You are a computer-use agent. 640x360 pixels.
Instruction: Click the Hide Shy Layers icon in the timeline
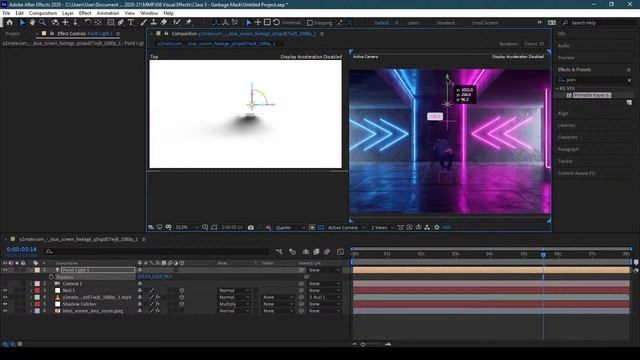point(306,252)
